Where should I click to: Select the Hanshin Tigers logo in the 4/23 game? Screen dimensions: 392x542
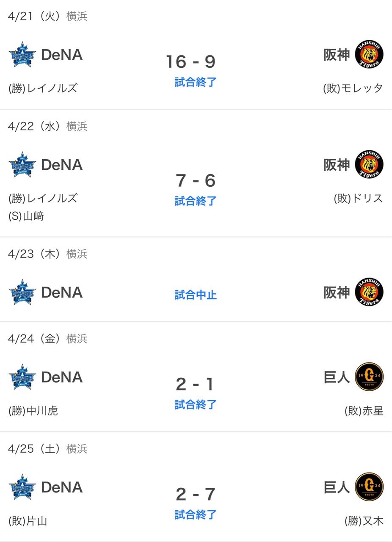[x=369, y=292]
